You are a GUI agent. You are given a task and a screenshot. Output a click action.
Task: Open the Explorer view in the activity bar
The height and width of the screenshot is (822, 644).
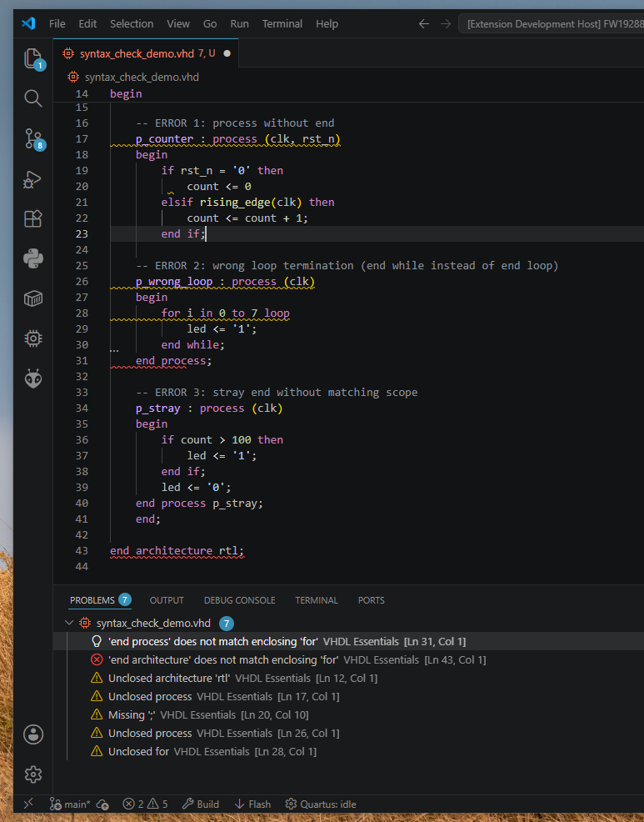pyautogui.click(x=33, y=58)
